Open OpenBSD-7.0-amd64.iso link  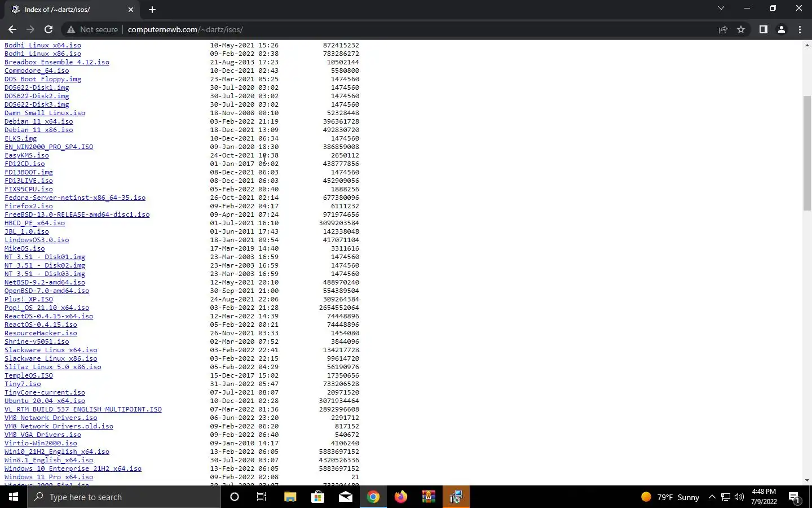coord(47,291)
